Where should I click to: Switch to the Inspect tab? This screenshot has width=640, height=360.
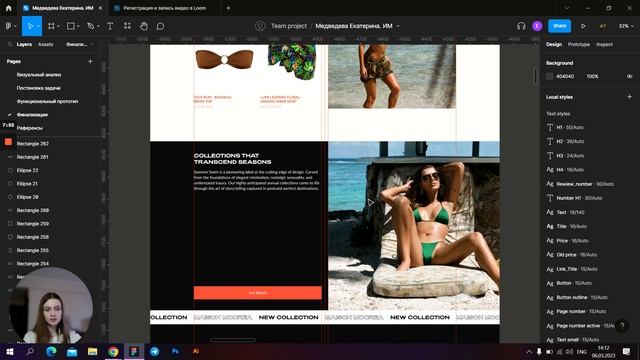coord(604,44)
